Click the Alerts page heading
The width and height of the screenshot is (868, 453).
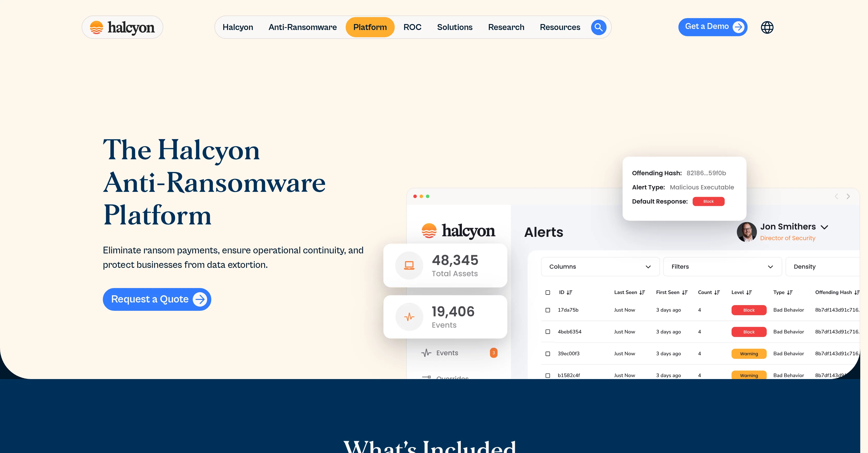coord(544,232)
